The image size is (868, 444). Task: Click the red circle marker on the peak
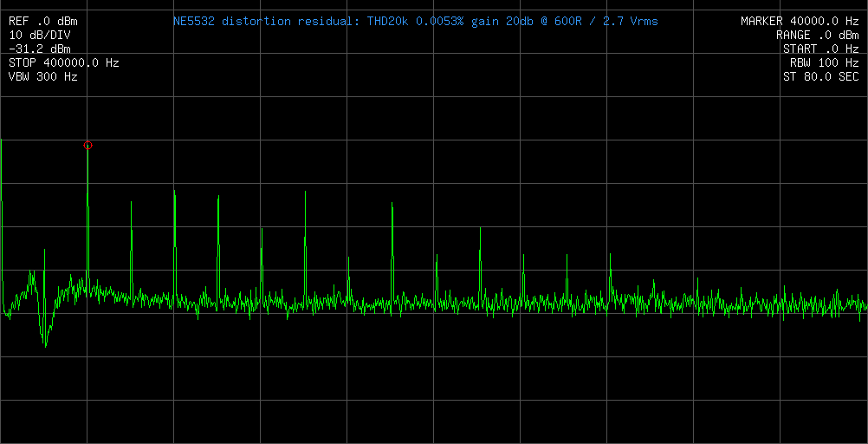(87, 145)
